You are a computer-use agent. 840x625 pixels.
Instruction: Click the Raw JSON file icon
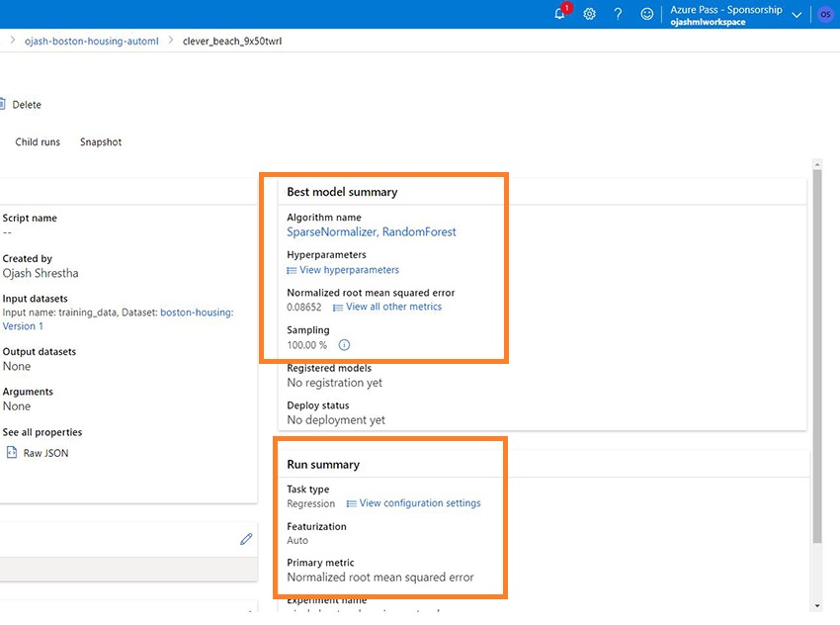[12, 453]
